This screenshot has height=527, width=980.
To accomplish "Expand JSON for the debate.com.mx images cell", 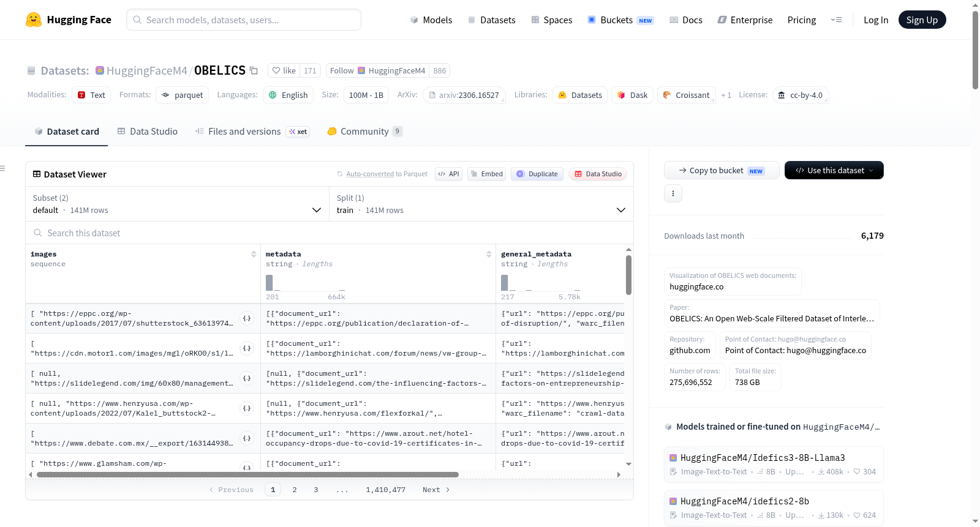I will 247,438.
